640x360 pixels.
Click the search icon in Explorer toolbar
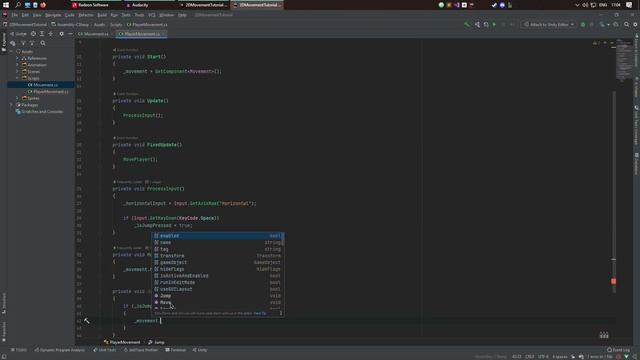[x=43, y=43]
